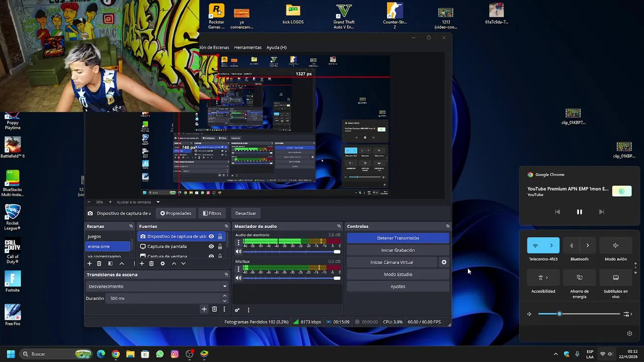Enable Modo avión
This screenshot has height=362, width=644.
tap(616, 245)
